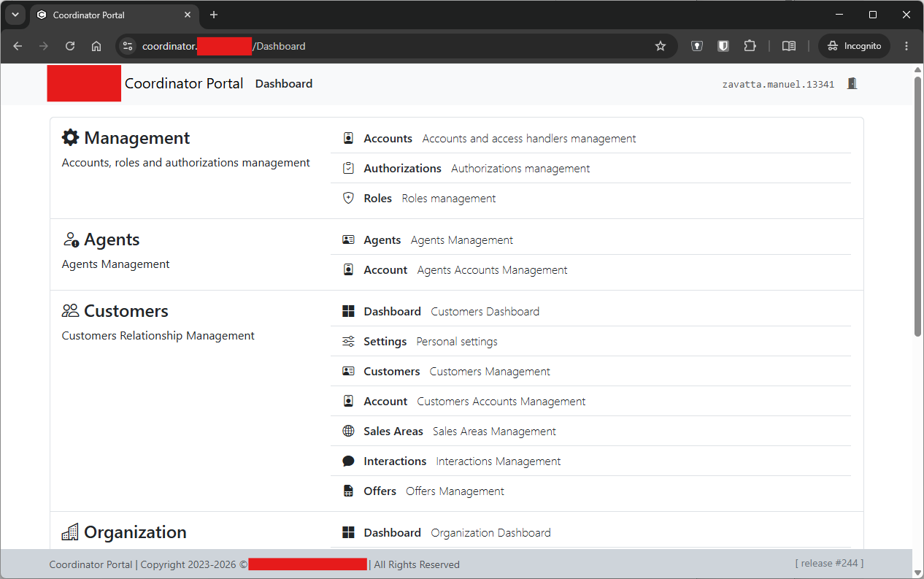
Task: Click the Coordinator Portal brand title
Action: pos(184,83)
